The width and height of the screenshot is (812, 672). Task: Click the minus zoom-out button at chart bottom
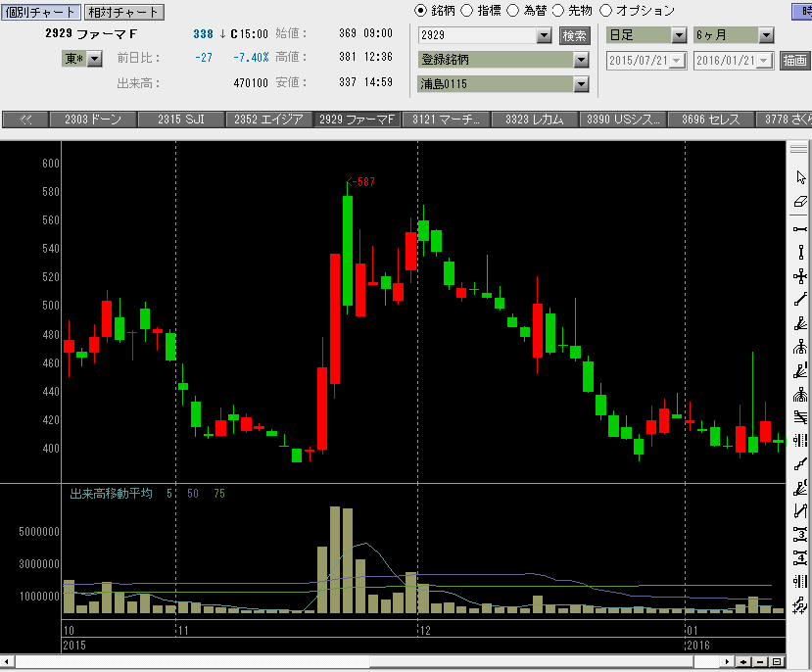click(x=760, y=661)
